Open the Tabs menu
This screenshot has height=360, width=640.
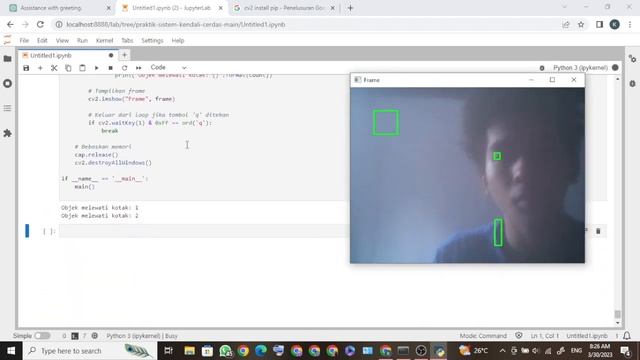tap(127, 40)
